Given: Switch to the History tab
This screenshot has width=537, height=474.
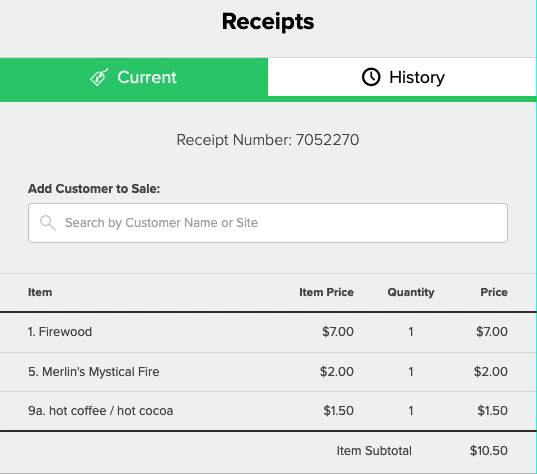Looking at the screenshot, I should 402,77.
